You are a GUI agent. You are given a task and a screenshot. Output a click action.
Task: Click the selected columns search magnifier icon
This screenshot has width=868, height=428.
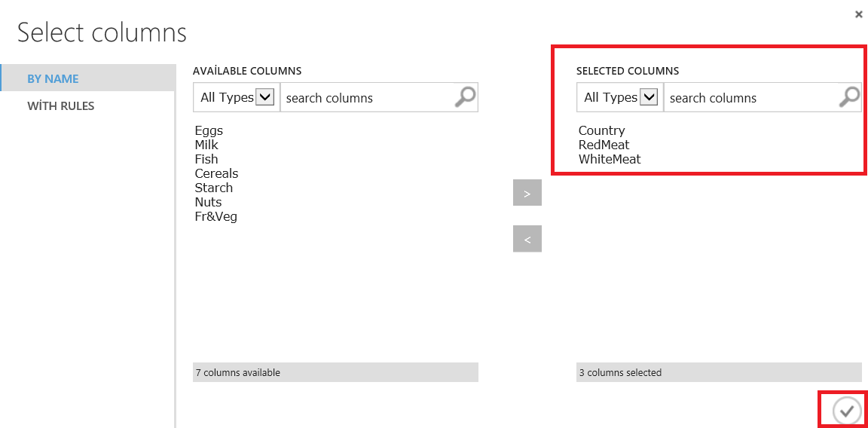pyautogui.click(x=849, y=97)
